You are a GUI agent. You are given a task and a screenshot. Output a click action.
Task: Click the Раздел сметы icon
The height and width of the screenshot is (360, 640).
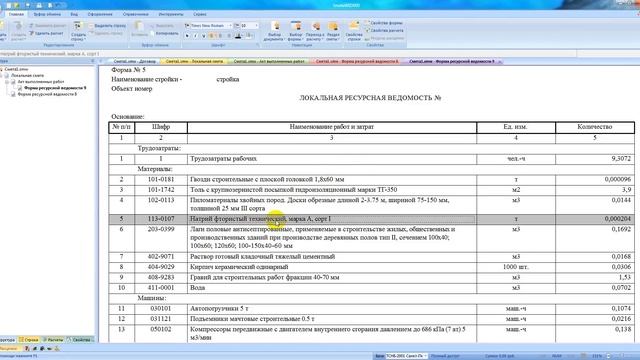333,31
